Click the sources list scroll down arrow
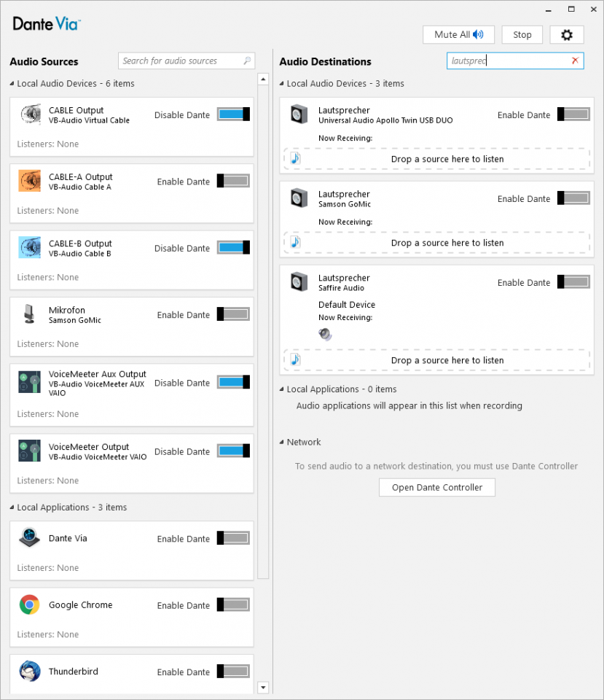 pos(263,688)
